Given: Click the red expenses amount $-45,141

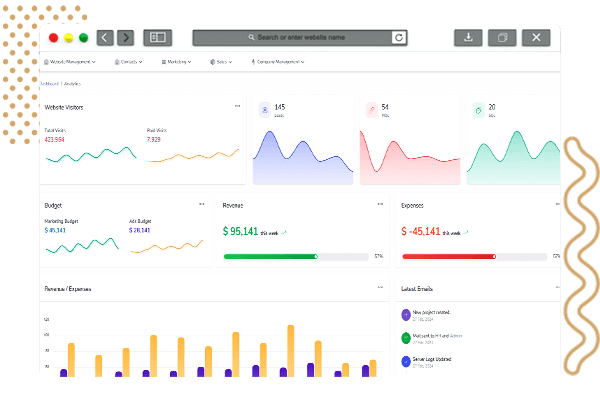Looking at the screenshot, I should (x=421, y=231).
